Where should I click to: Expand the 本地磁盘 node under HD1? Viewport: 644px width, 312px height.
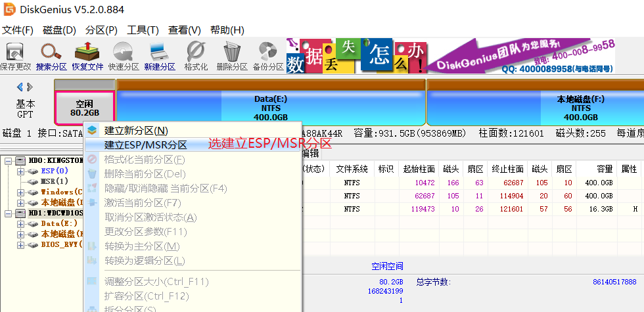[x=20, y=234]
